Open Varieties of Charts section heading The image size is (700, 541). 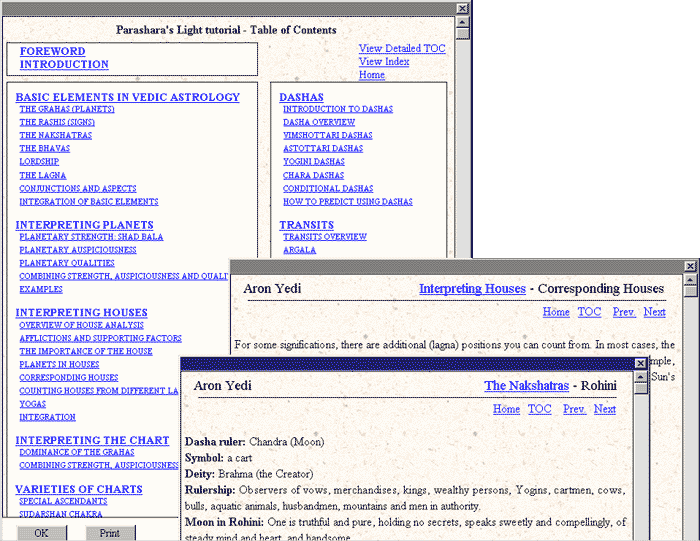[79, 489]
